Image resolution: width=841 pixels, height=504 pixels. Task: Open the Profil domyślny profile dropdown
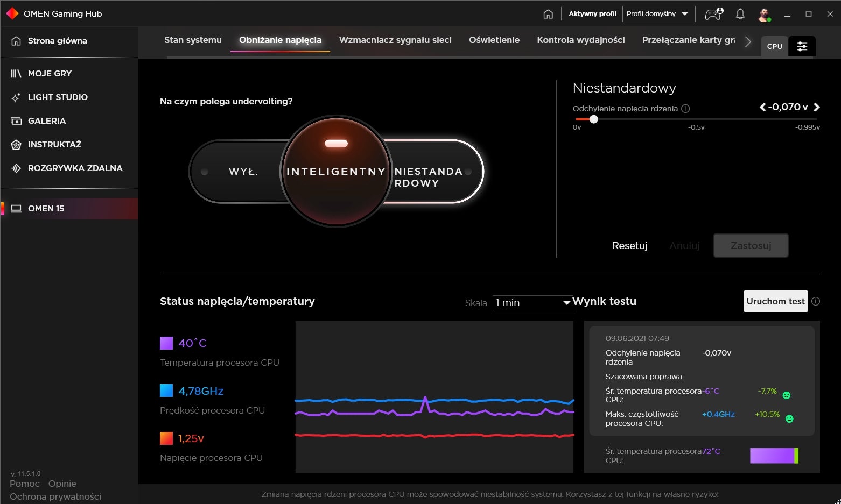658,14
